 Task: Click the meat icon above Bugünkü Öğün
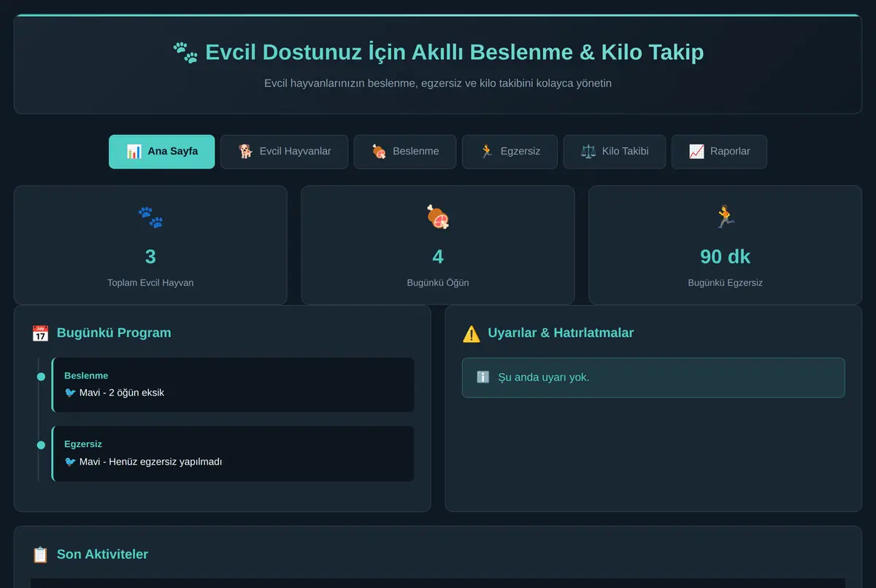[x=438, y=217]
